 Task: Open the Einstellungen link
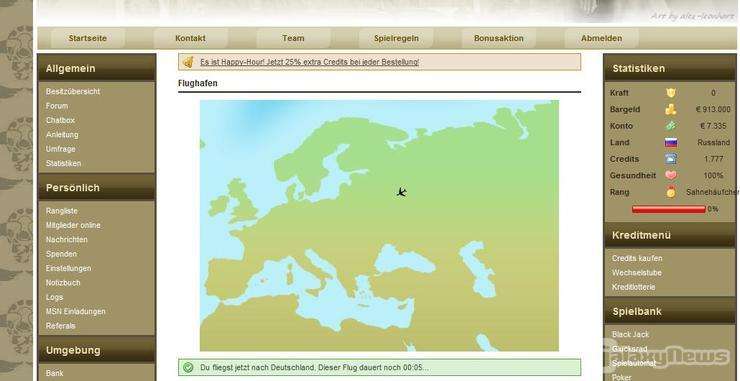click(68, 268)
